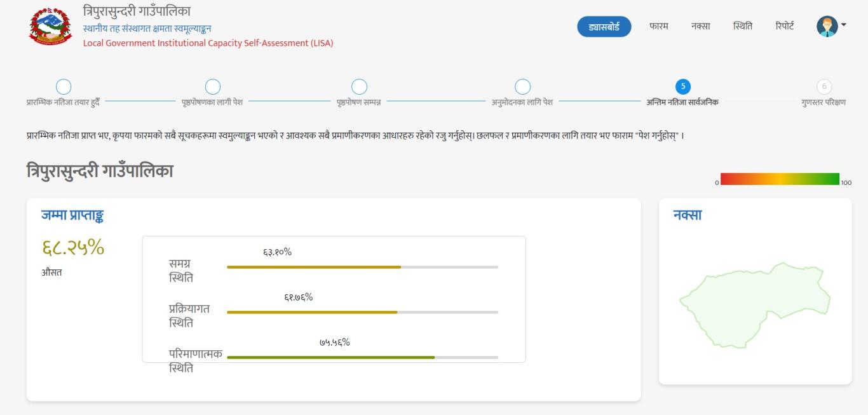The image size is (868, 415).
Task: Open the रिपोर्ट menu item
Action: tap(784, 27)
